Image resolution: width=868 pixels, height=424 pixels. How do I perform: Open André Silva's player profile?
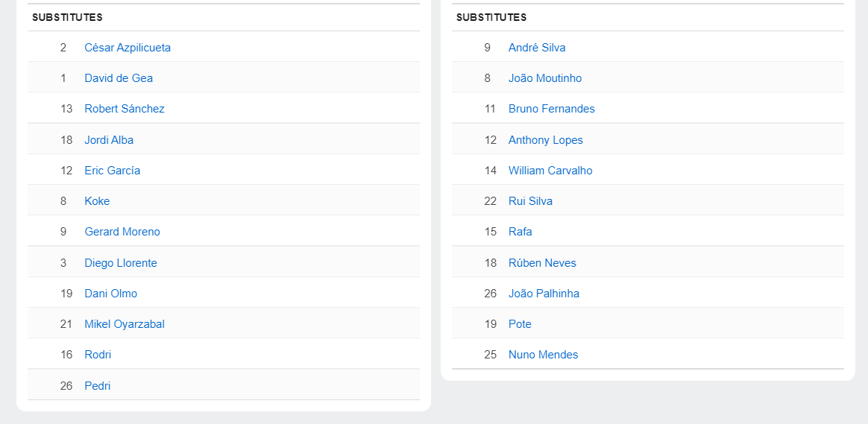click(537, 48)
